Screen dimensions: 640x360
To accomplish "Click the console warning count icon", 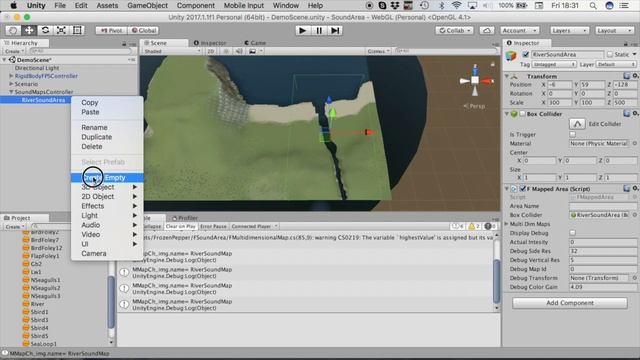I will 473,226.
